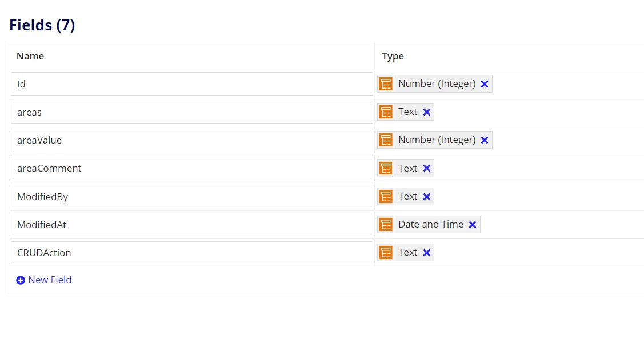Select the Date and Time type label
The height and width of the screenshot is (354, 644).
pos(431,224)
